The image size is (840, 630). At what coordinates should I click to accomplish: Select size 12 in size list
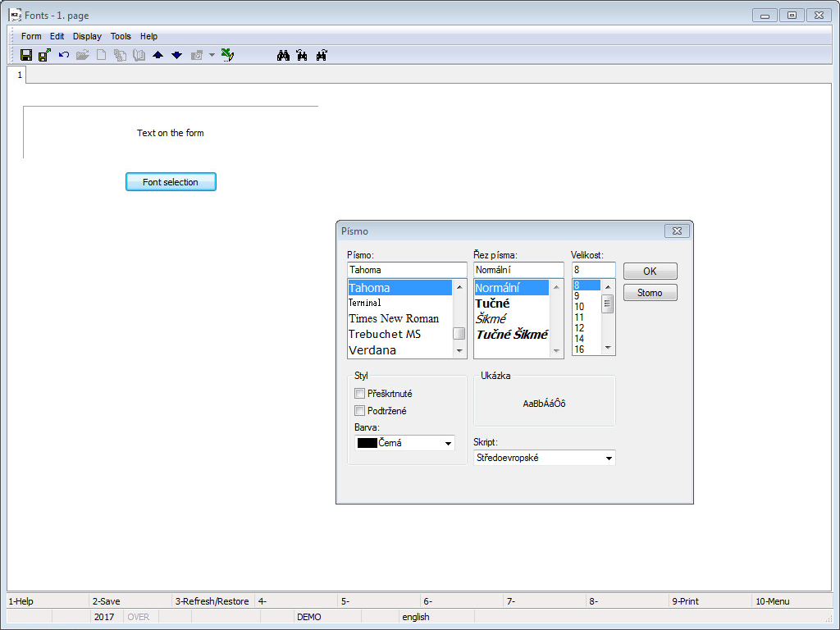[x=587, y=328]
